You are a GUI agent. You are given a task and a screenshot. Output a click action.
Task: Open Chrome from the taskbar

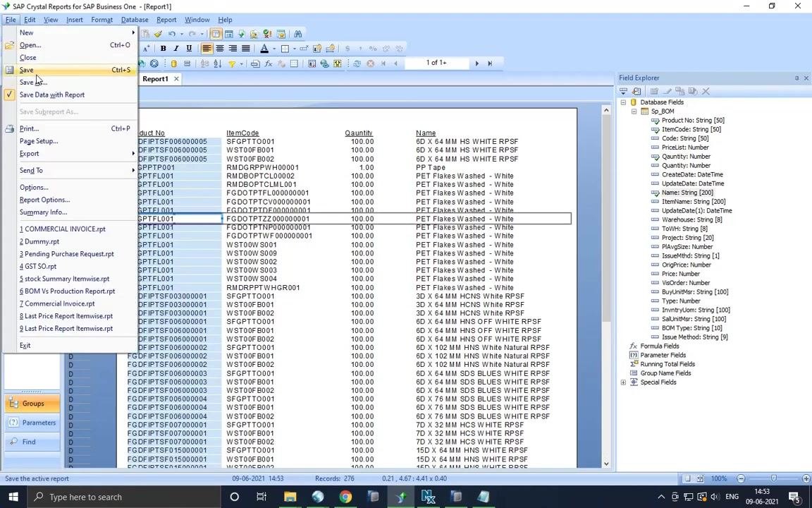pos(345,497)
